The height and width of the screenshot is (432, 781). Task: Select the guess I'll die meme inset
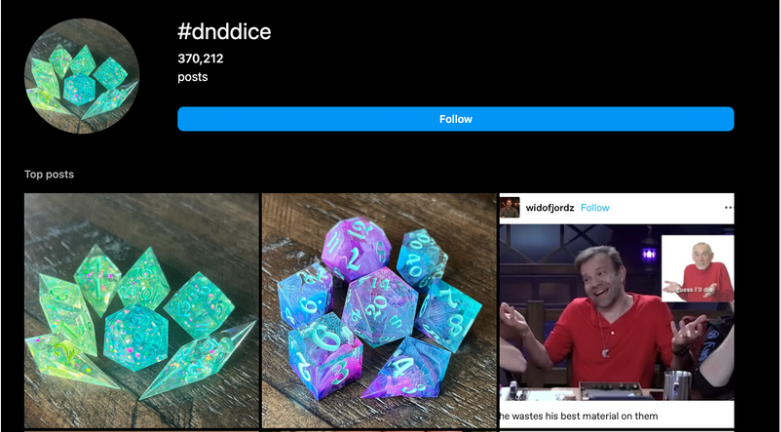click(697, 269)
